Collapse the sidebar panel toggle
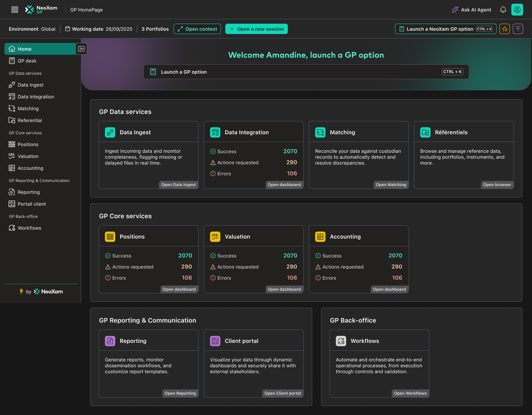 pyautogui.click(x=81, y=49)
